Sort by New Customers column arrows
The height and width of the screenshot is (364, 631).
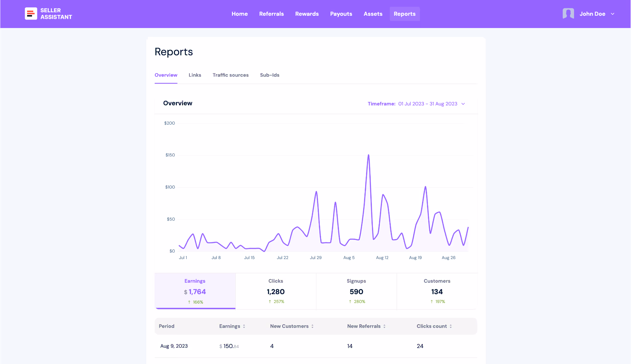click(312, 326)
